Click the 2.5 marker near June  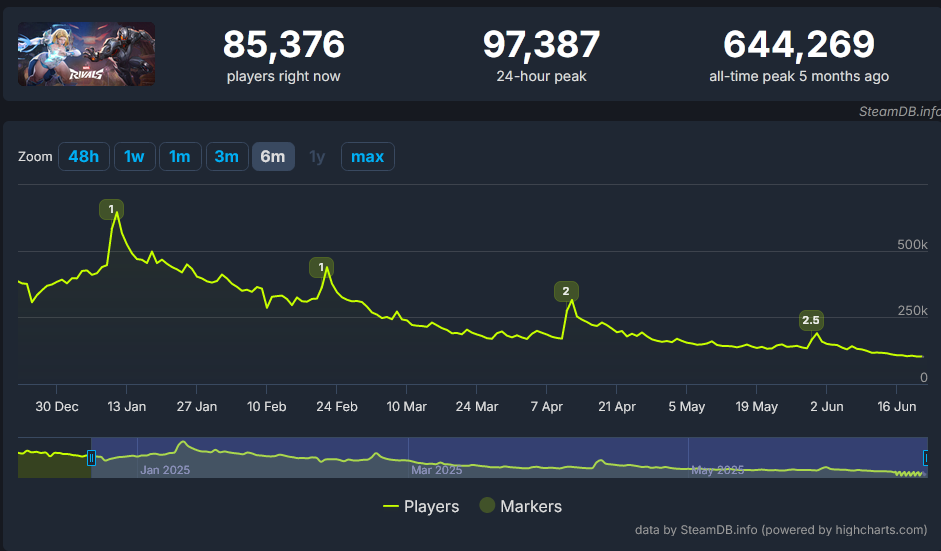tap(811, 320)
